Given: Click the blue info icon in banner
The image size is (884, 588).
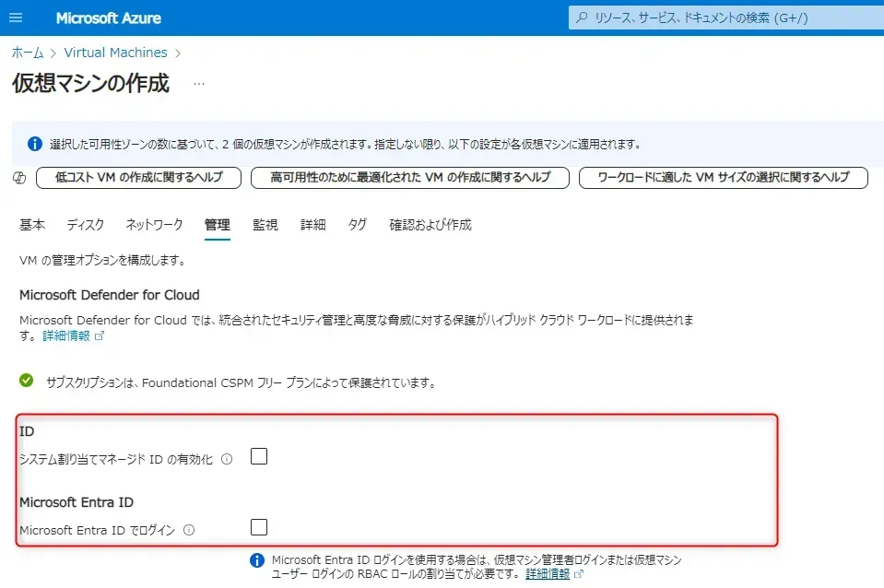Looking at the screenshot, I should tap(35, 144).
